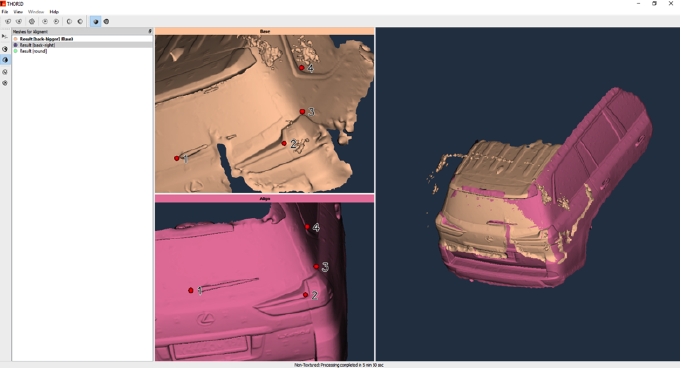Click the gear-shaped settings icon in the toolbar
The height and width of the screenshot is (368, 680).
tap(32, 21)
